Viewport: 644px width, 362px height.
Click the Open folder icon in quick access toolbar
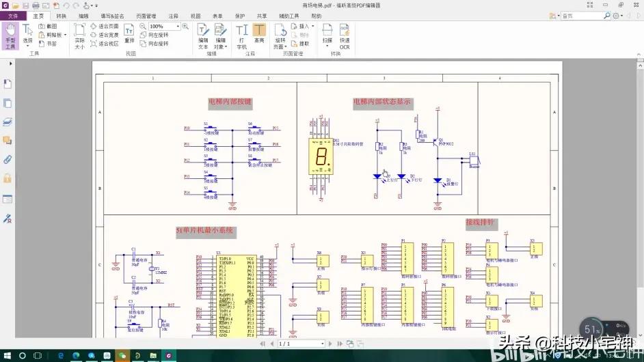(x=15, y=5)
